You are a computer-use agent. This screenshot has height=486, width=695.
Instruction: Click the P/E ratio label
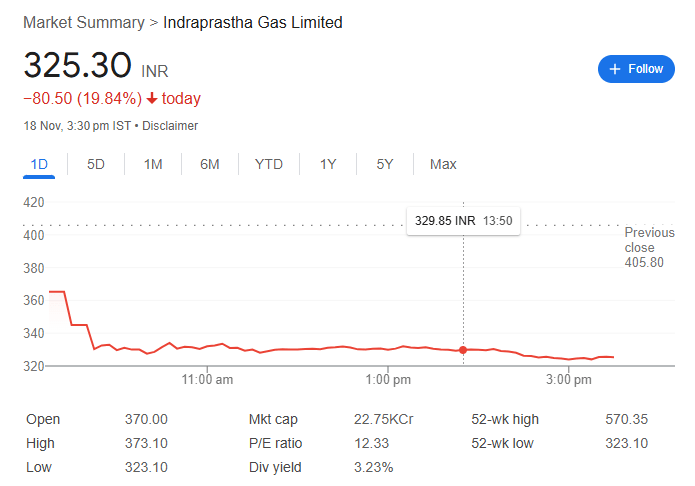(275, 443)
